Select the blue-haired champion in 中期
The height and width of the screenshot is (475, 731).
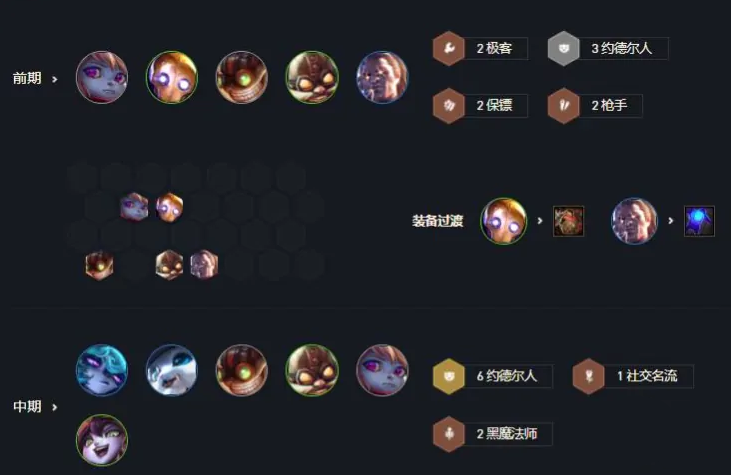coord(102,370)
